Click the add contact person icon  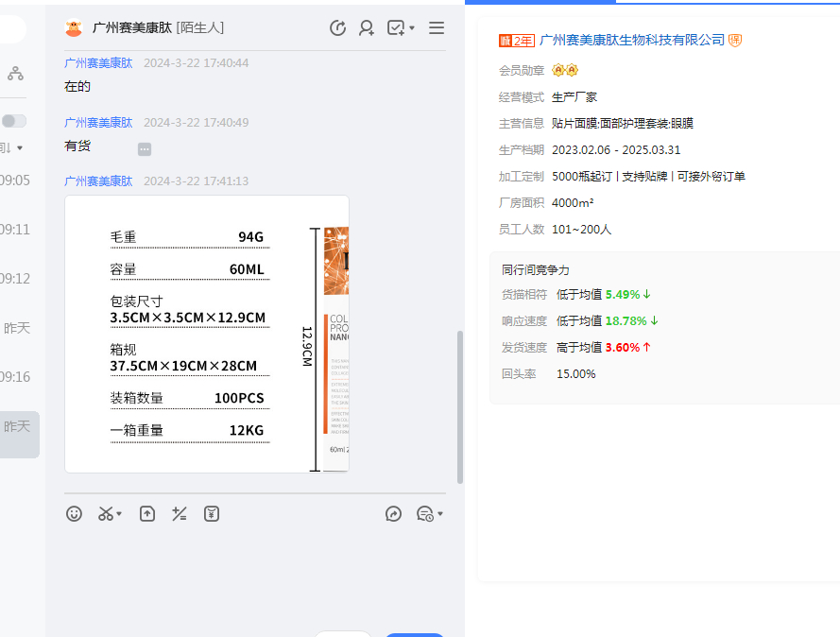367,28
